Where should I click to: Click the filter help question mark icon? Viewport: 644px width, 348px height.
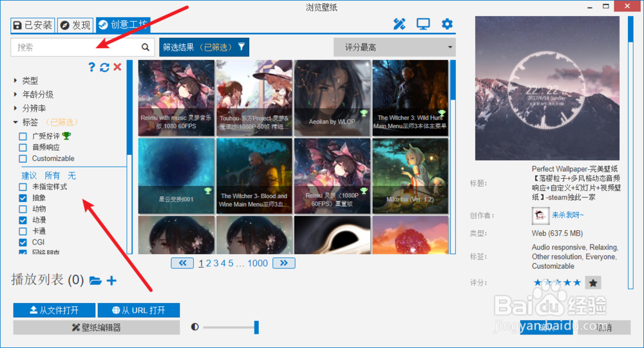click(91, 67)
